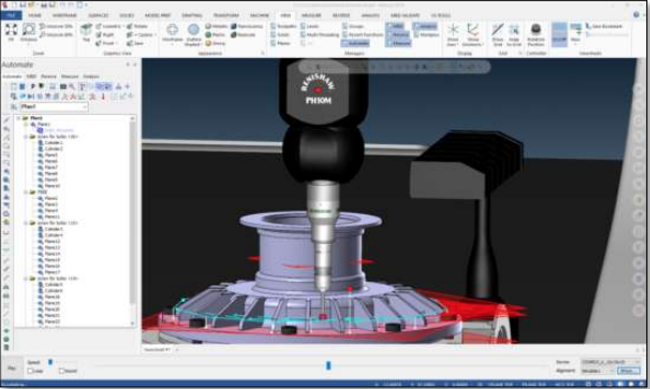Enable Snap to Grid

(514, 34)
